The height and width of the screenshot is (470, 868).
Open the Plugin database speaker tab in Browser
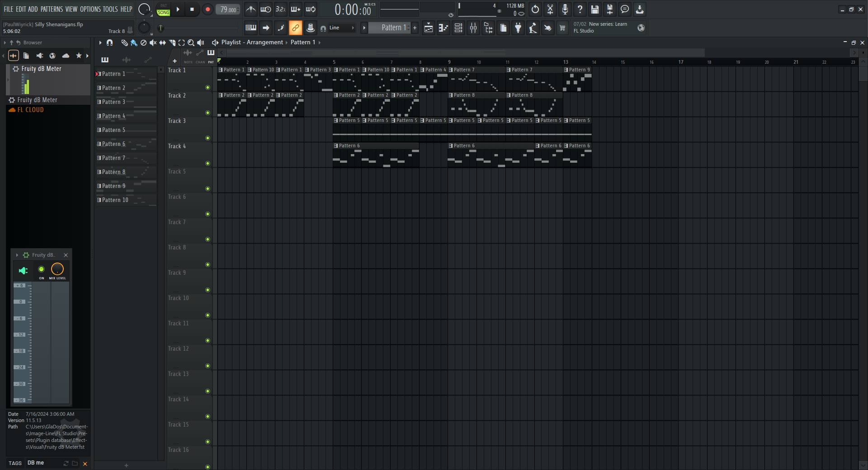40,56
